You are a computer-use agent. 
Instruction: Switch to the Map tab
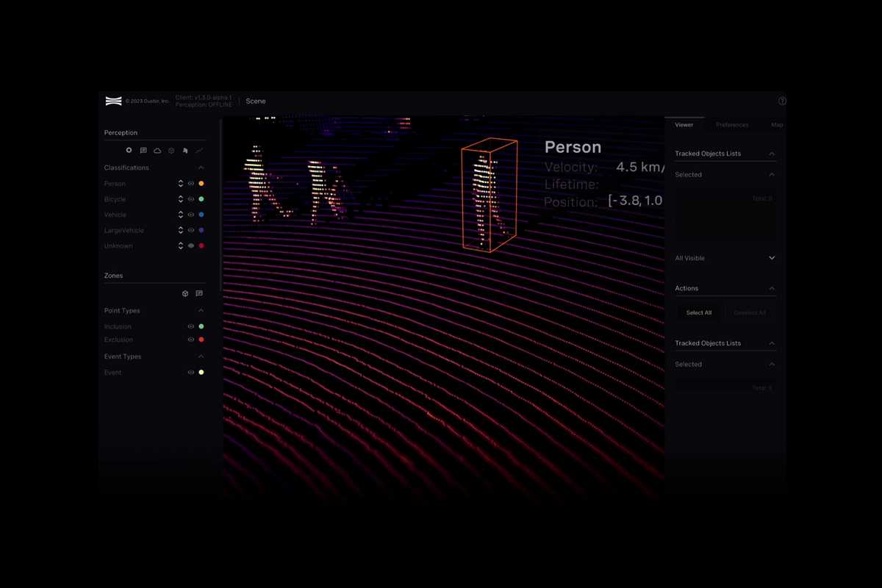point(777,125)
